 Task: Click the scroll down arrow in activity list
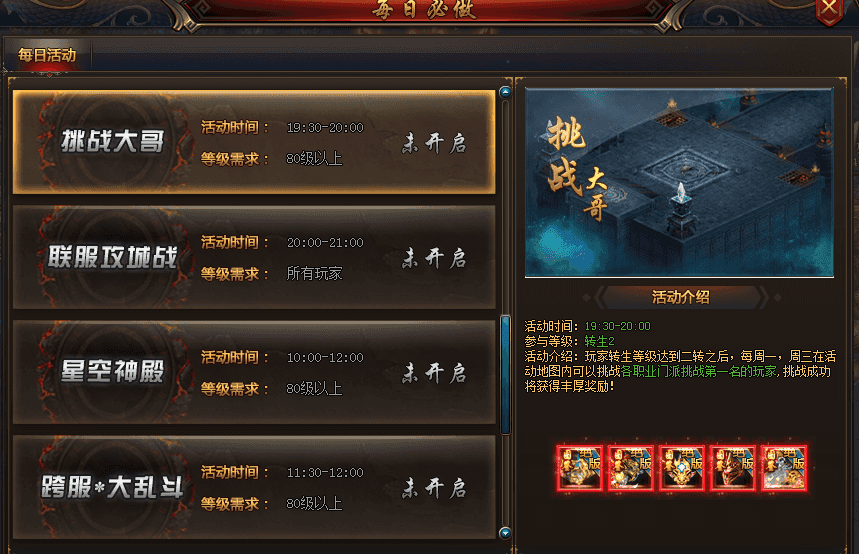click(505, 533)
